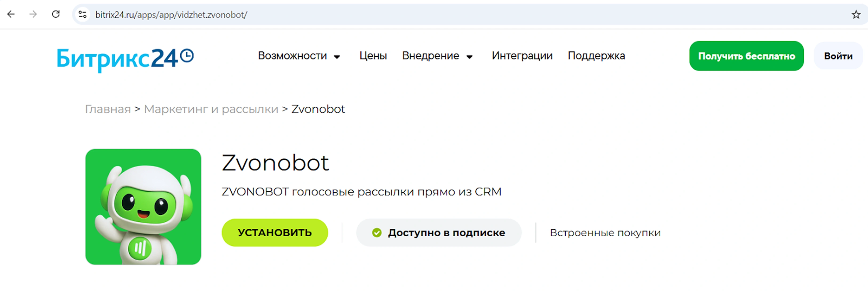868x293 pixels.
Task: Follow the Главная breadcrumb link
Action: click(108, 109)
